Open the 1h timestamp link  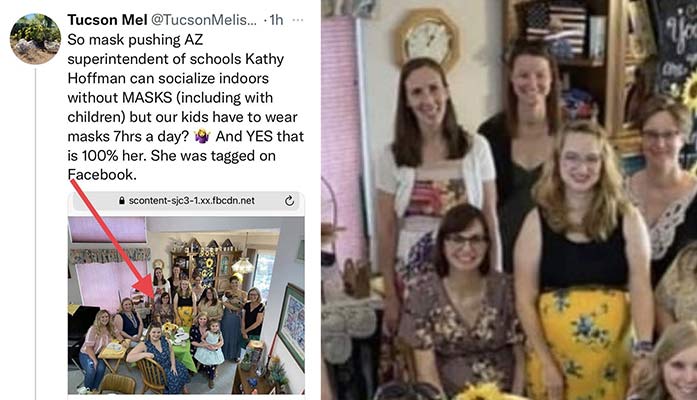tap(276, 20)
